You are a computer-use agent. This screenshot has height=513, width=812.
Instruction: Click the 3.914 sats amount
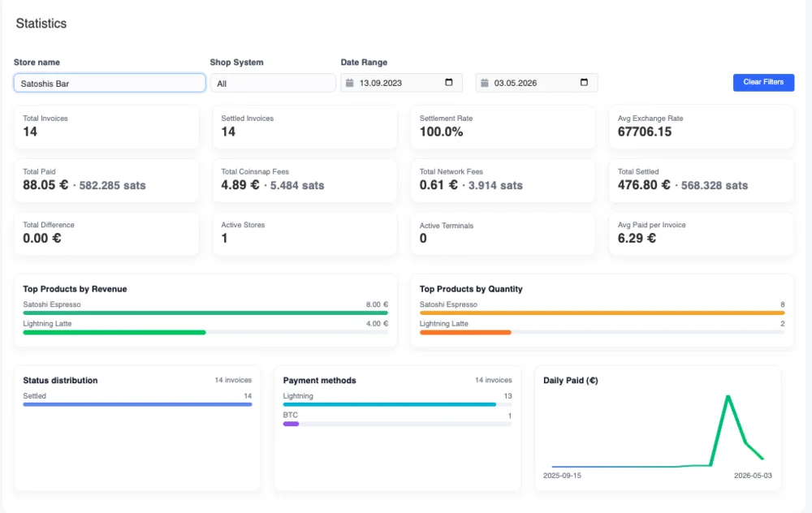495,185
